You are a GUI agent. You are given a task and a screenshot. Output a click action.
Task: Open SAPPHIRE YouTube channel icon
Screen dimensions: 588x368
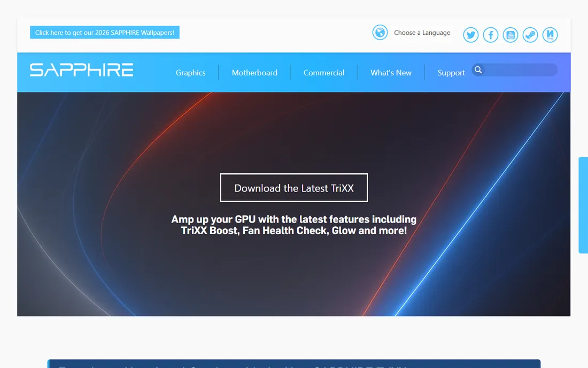(x=510, y=35)
